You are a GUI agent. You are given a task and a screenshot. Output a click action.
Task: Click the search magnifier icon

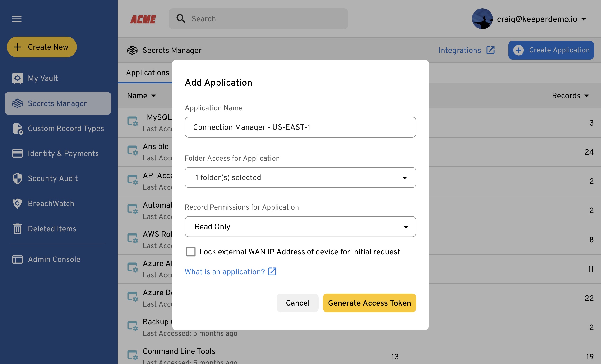181,19
